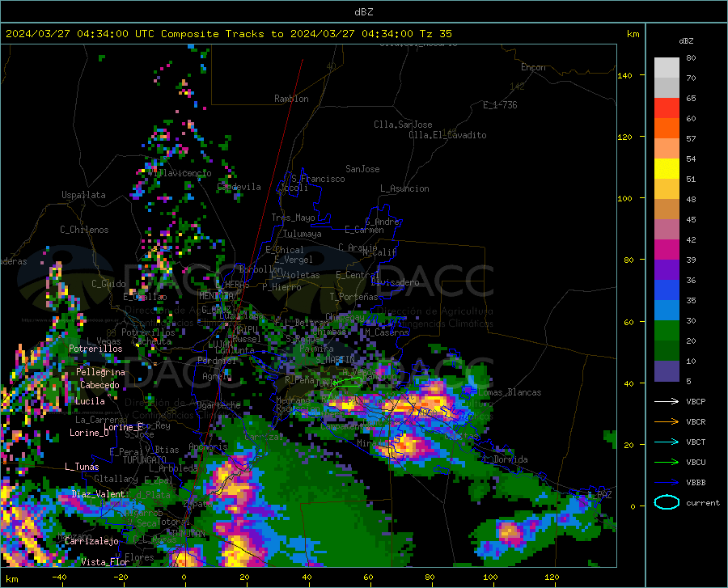Click the 'Tres_Mayo' map label
The width and height of the screenshot is (728, 588).
tap(293, 218)
